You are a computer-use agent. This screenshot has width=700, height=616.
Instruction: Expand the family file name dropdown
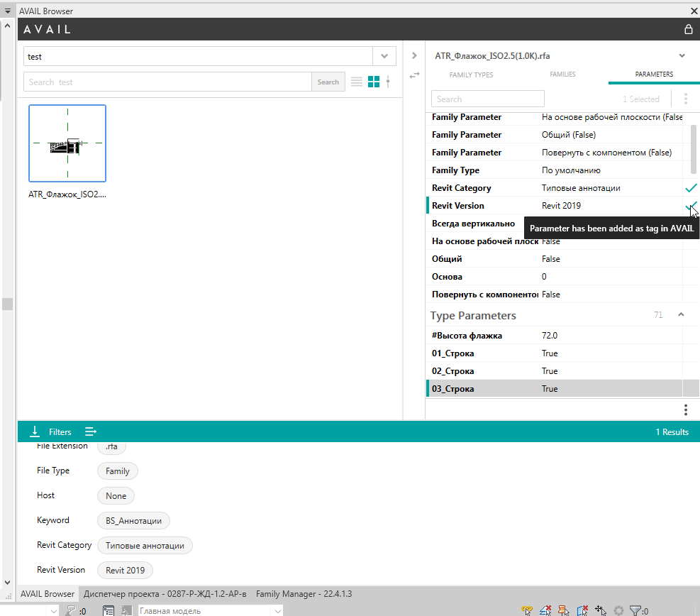pos(682,56)
